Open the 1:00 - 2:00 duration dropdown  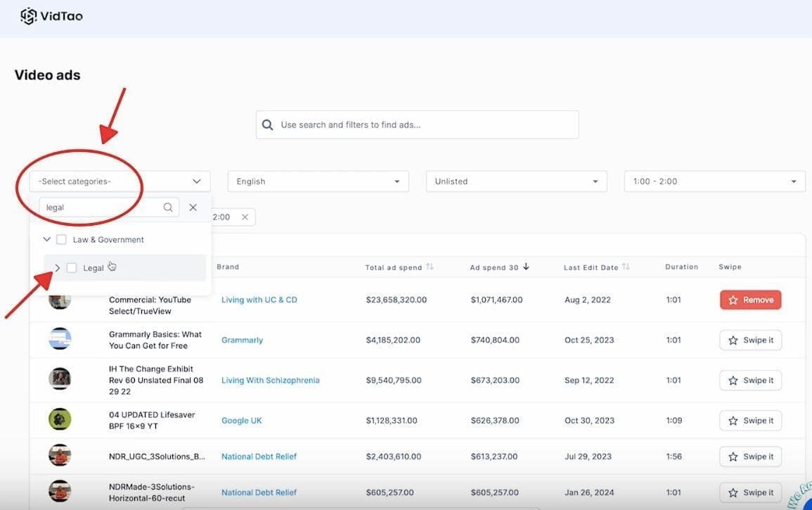[714, 181]
